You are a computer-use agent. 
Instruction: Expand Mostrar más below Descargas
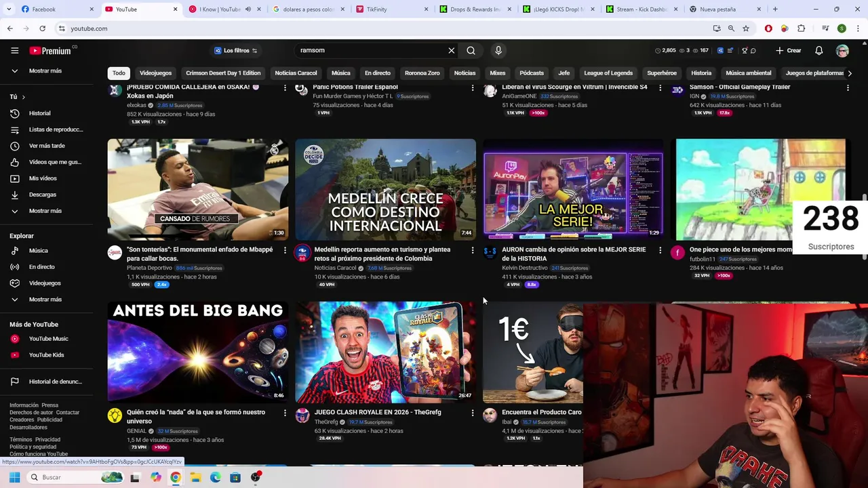pyautogui.click(x=45, y=211)
